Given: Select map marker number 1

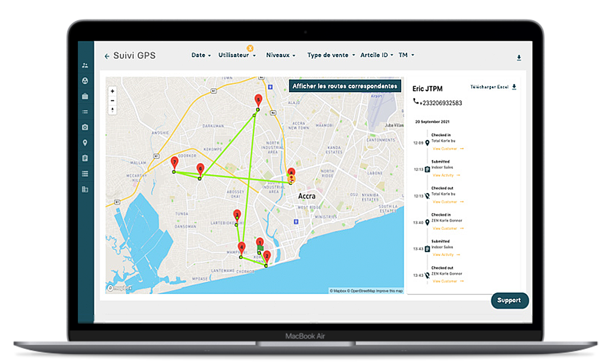Looking at the screenshot, I should pos(260,244).
